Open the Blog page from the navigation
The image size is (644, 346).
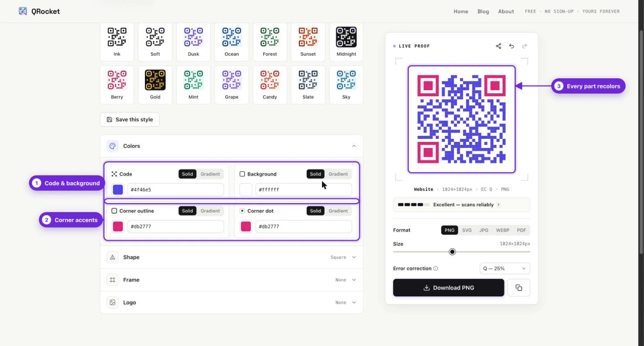pyautogui.click(x=483, y=11)
